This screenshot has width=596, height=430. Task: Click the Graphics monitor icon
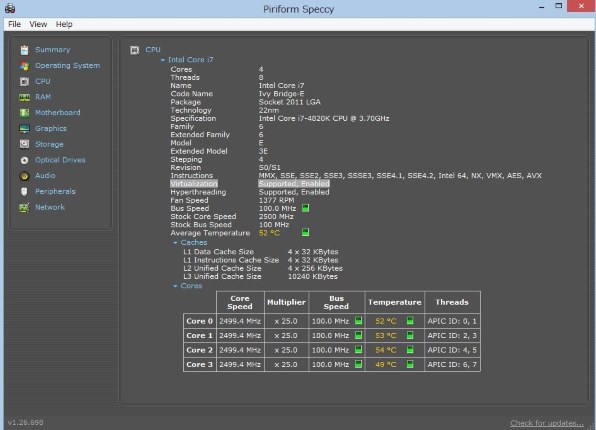point(24,129)
